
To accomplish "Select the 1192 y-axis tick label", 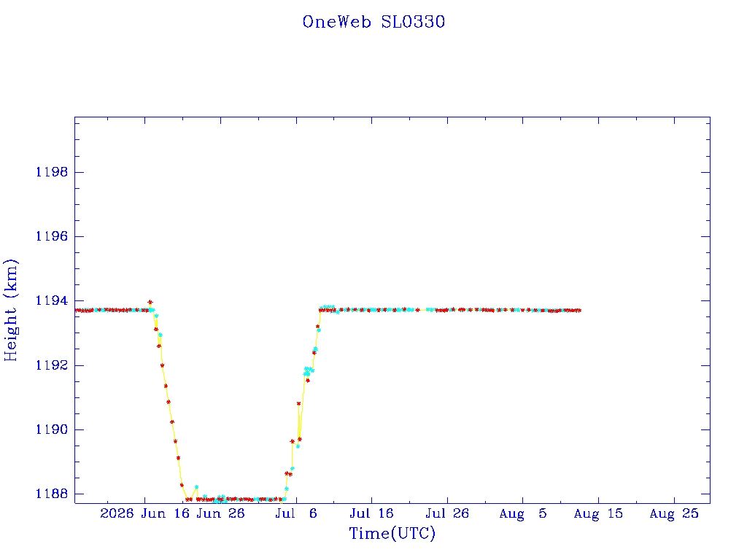I will point(52,365).
